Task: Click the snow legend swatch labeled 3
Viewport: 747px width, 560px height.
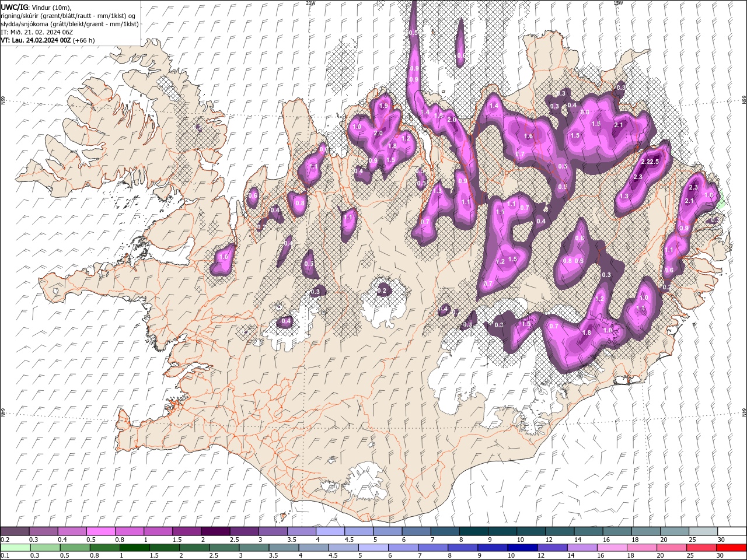Action: coord(272,531)
